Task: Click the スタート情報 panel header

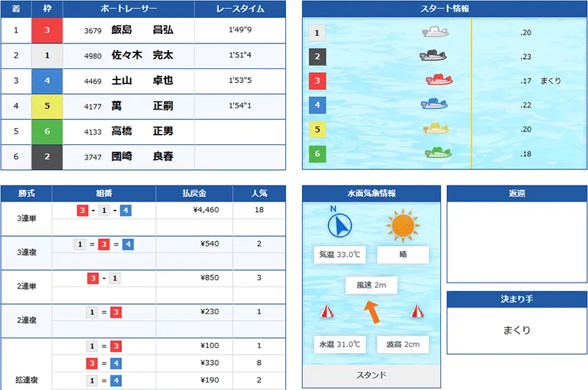Action: click(x=445, y=9)
